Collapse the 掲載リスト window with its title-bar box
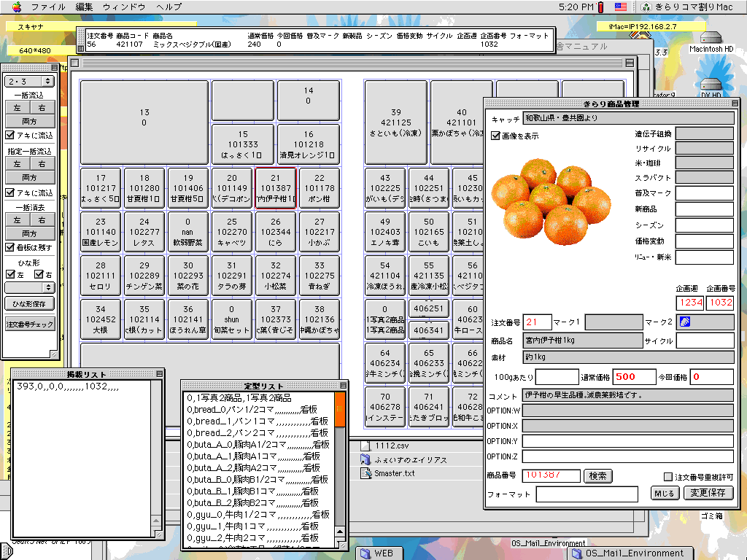 [159, 374]
